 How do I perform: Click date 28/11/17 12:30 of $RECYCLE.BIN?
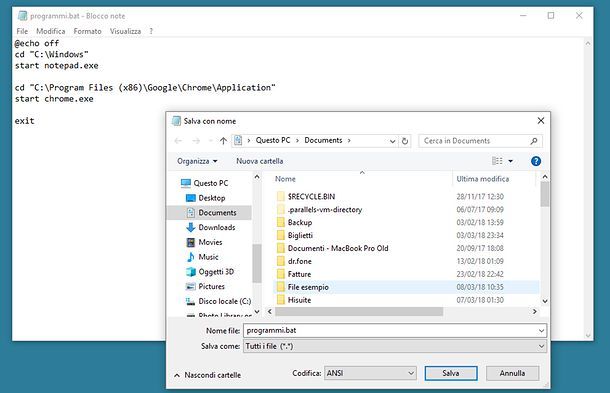click(480, 196)
